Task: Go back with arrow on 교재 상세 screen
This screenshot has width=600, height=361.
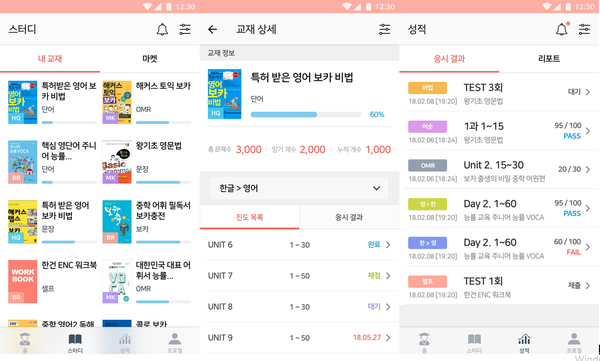Action: (212, 29)
